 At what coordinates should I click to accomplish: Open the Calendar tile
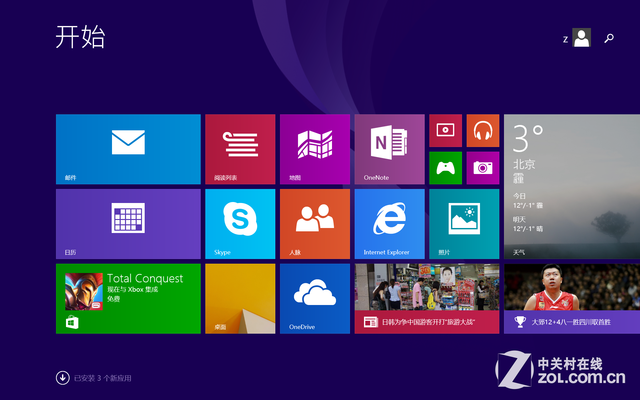click(x=128, y=224)
